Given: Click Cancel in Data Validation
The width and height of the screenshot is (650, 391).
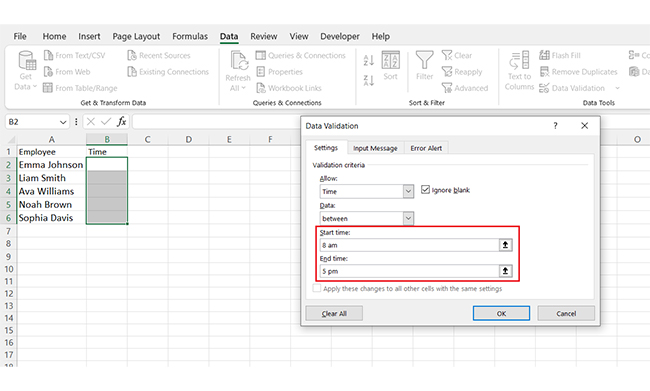Looking at the screenshot, I should pos(566,313).
